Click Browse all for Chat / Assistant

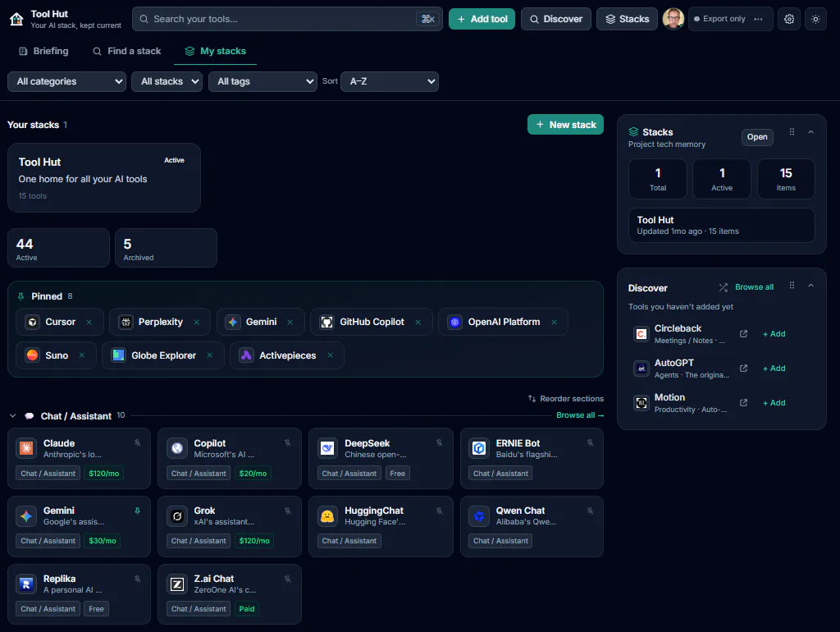click(x=580, y=414)
